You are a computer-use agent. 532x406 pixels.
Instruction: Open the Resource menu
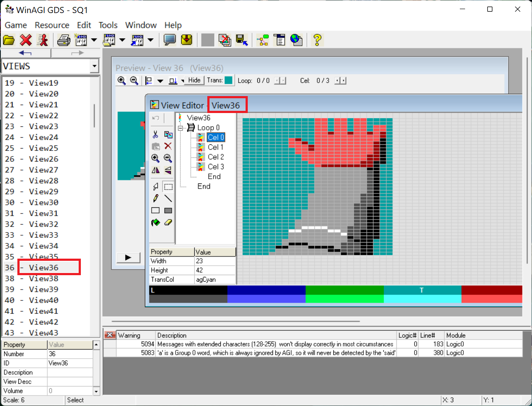point(52,25)
